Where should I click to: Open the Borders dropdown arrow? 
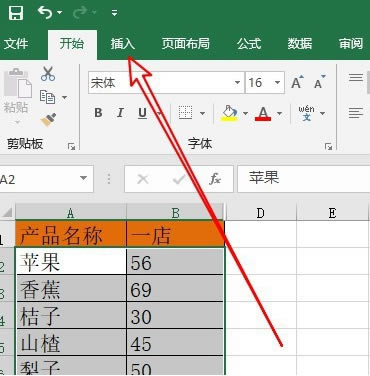[202, 114]
